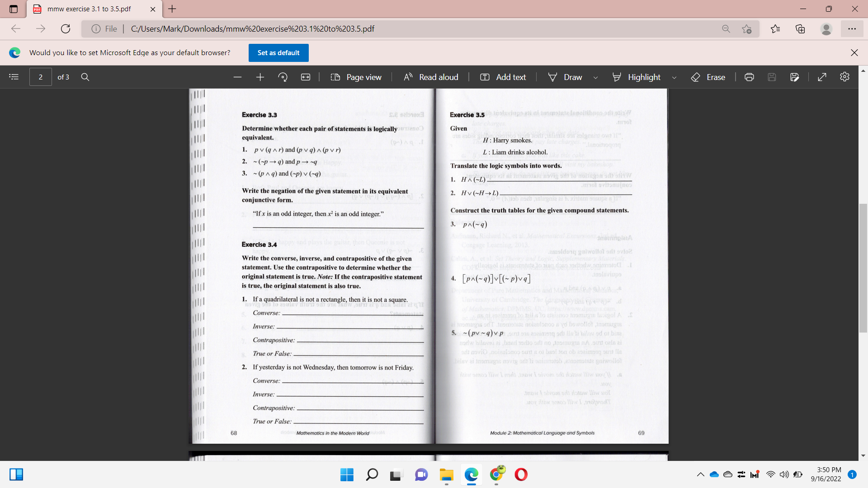This screenshot has height=488, width=868.
Task: Open the Draw tool options dropdown
Action: [x=595, y=77]
